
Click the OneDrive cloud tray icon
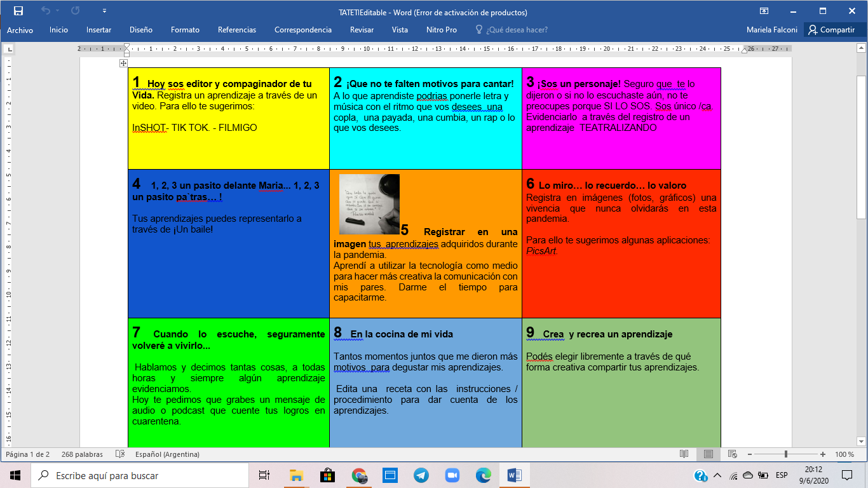748,475
